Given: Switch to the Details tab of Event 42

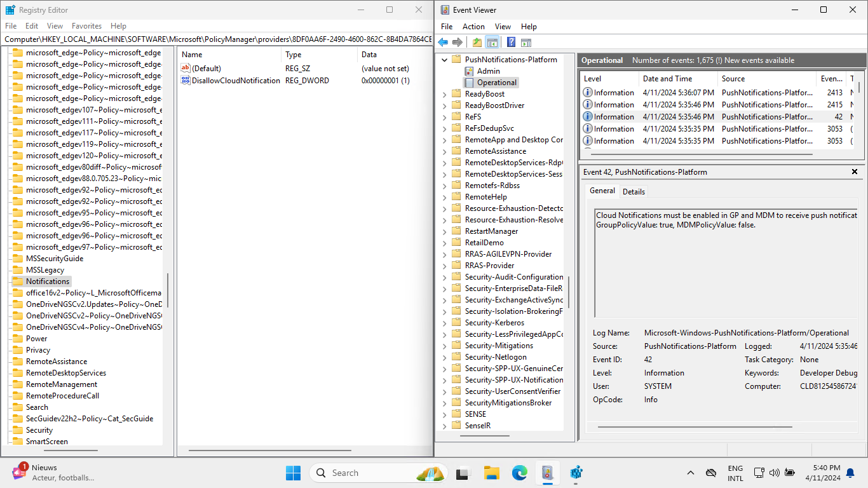Looking at the screenshot, I should coord(634,191).
